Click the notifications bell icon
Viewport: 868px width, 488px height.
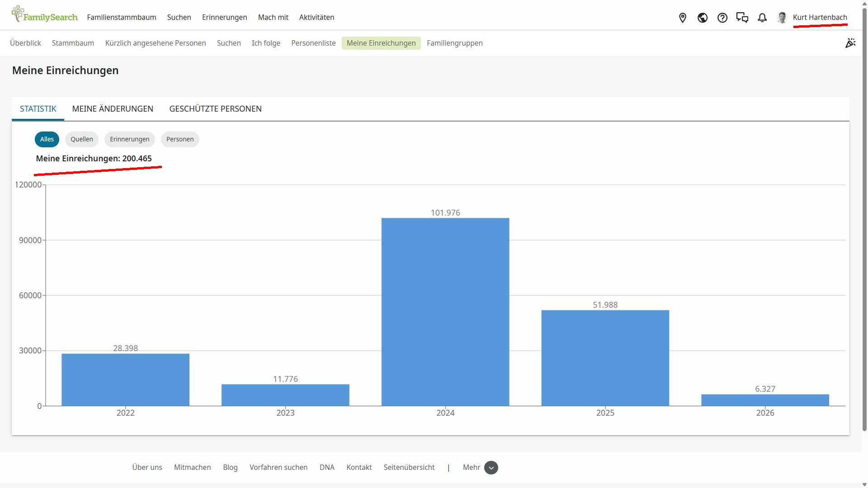(762, 18)
